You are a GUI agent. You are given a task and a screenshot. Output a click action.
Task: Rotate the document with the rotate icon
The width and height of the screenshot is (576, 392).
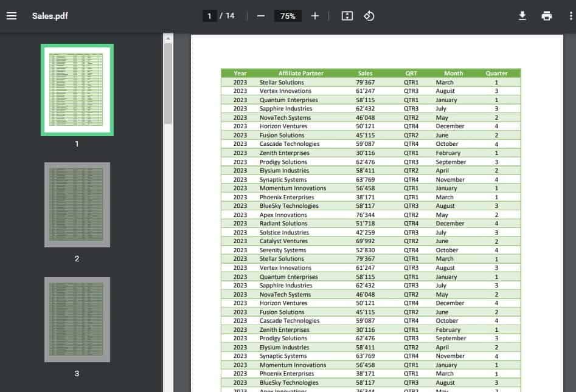(369, 16)
